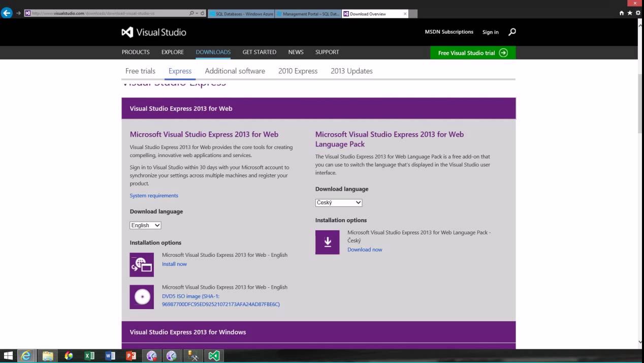
Task: Open Excel from the taskbar
Action: click(x=89, y=356)
